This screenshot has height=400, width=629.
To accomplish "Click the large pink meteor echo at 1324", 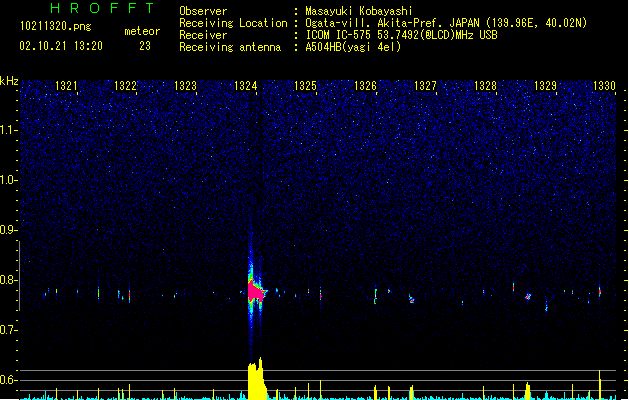I will 255,292.
